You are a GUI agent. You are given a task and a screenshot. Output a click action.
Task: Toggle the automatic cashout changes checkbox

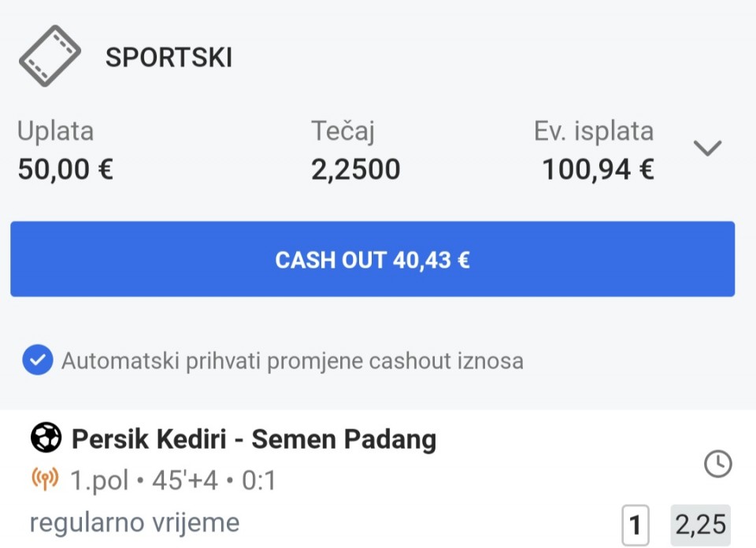point(36,361)
